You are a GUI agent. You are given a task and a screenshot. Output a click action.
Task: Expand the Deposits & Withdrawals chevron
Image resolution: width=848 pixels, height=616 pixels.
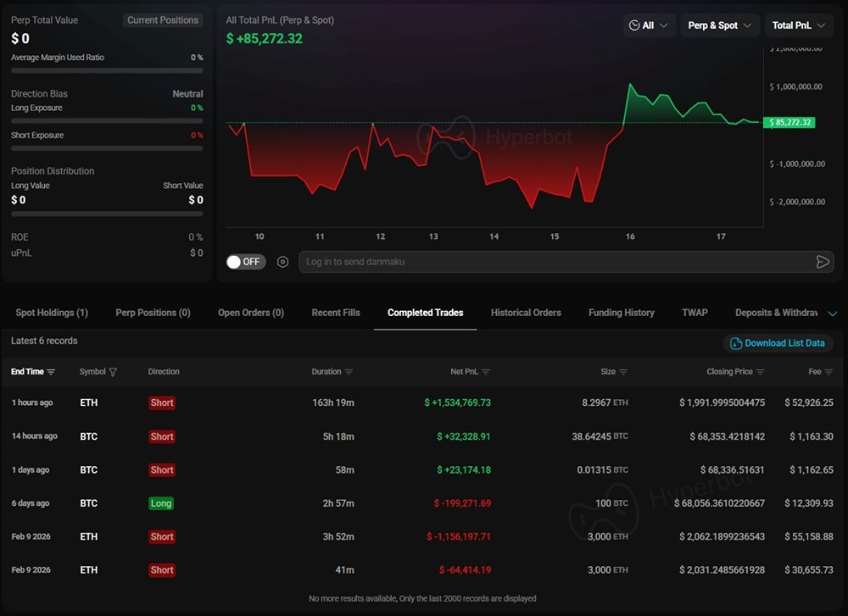(831, 313)
